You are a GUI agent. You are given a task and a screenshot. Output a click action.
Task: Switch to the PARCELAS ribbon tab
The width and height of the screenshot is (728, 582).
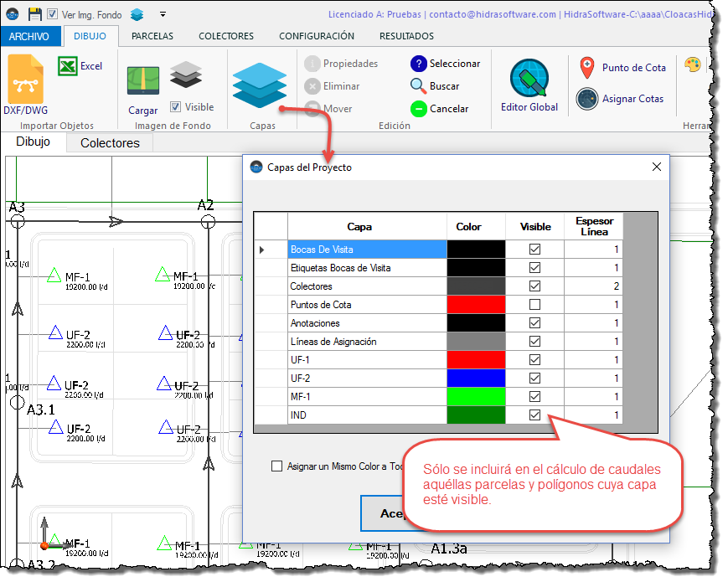[152, 36]
